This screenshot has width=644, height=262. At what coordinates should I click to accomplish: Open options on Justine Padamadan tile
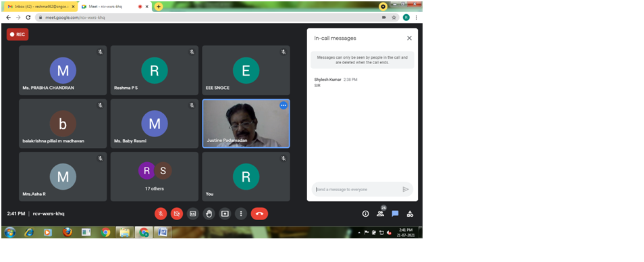[284, 105]
